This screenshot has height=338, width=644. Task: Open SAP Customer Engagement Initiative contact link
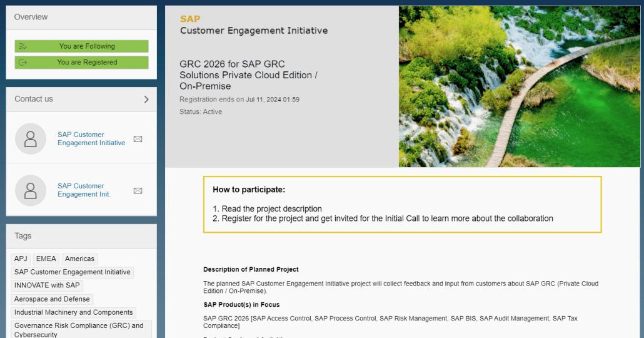91,139
